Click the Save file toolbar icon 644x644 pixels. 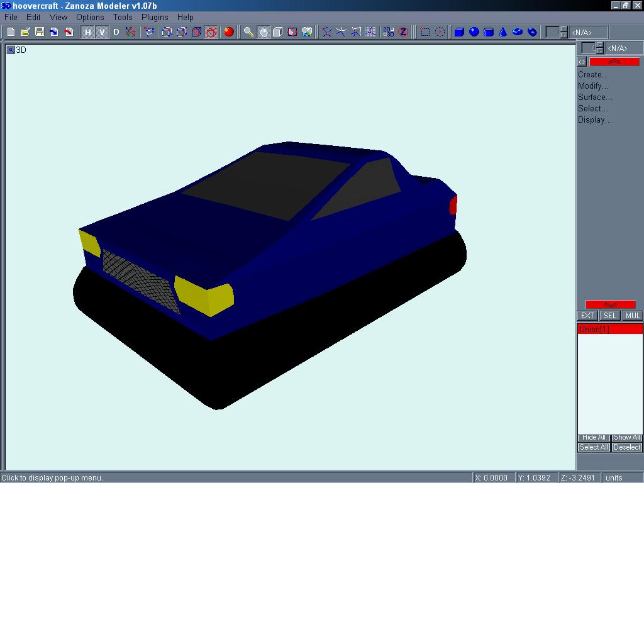coord(40,32)
